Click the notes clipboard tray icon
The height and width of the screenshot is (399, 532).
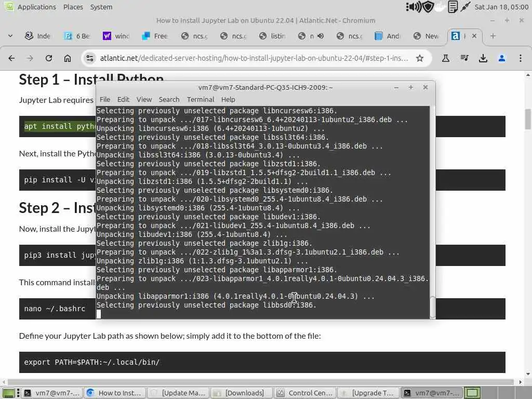click(453, 7)
